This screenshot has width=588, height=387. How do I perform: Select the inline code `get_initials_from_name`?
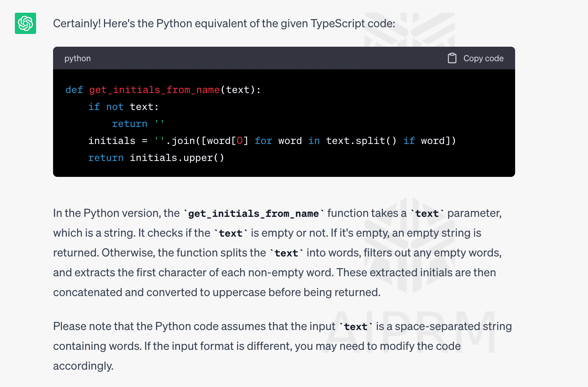tap(253, 213)
